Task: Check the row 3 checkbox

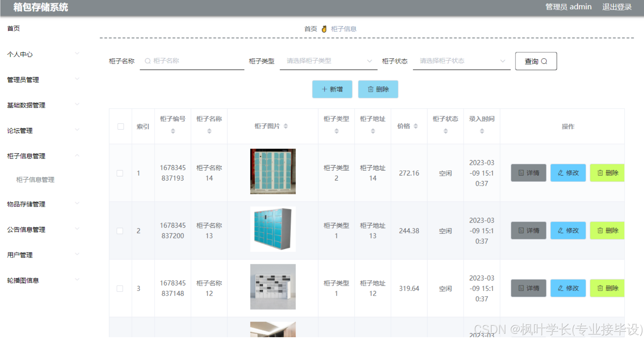Action: click(120, 288)
